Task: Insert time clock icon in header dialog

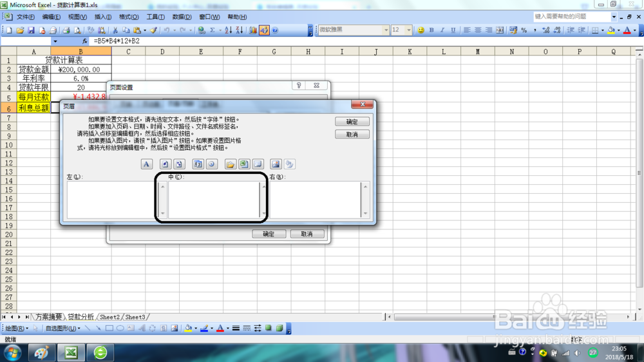Action: coord(211,164)
